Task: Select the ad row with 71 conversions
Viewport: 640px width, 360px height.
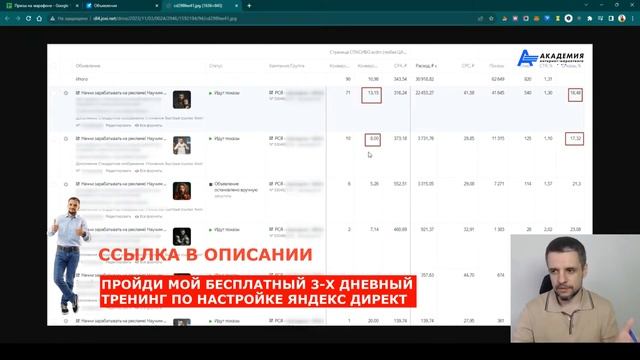Action: (66, 93)
